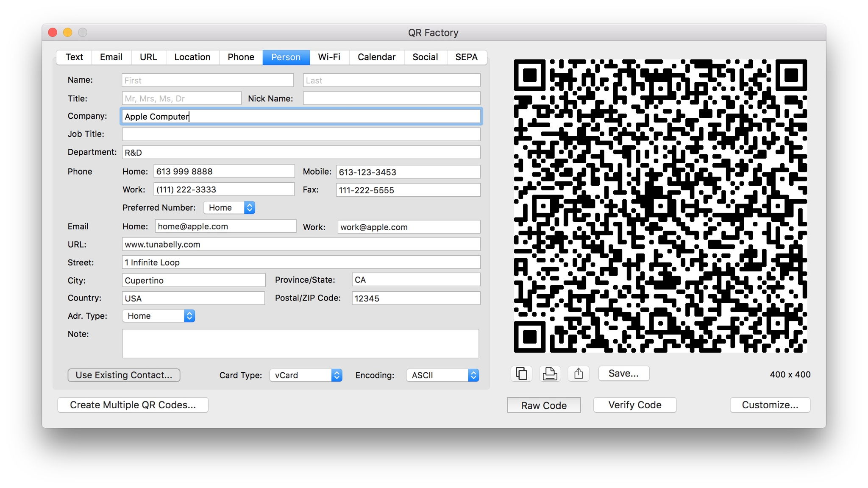Select the SEPA tab

click(466, 57)
